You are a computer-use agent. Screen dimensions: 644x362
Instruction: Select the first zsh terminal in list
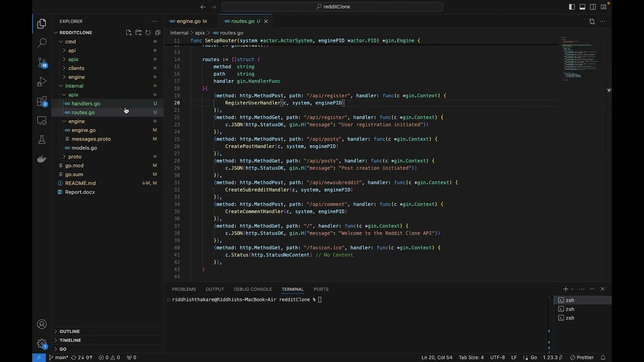pyautogui.click(x=583, y=300)
